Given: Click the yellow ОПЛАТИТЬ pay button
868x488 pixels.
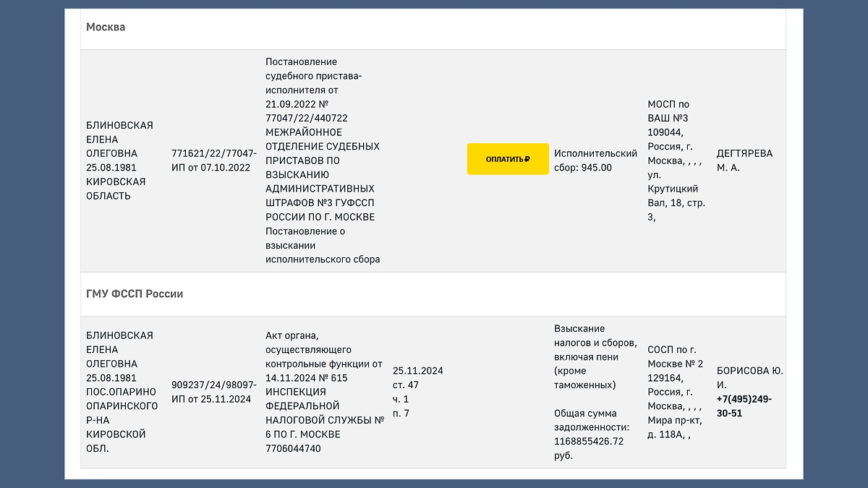Looking at the screenshot, I should point(508,159).
